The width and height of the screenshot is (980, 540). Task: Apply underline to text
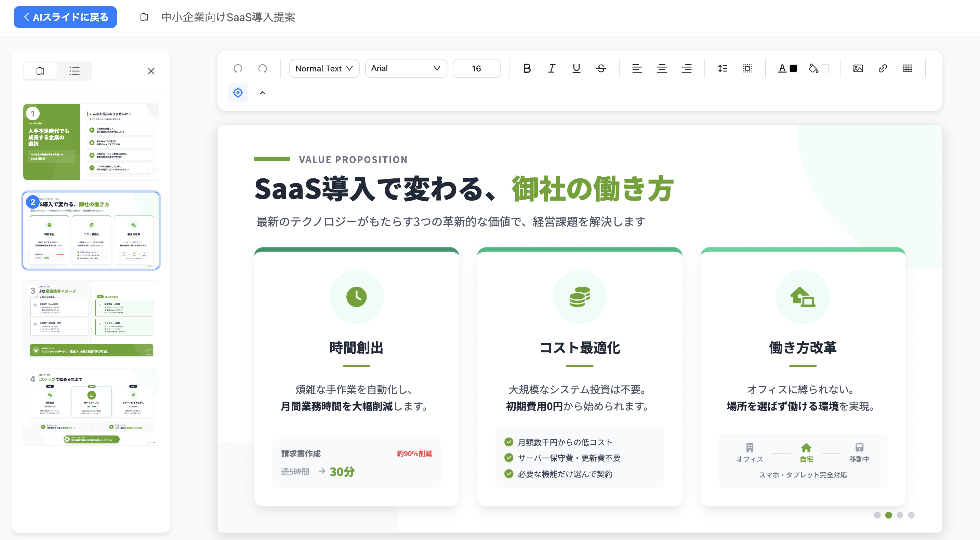click(x=576, y=68)
